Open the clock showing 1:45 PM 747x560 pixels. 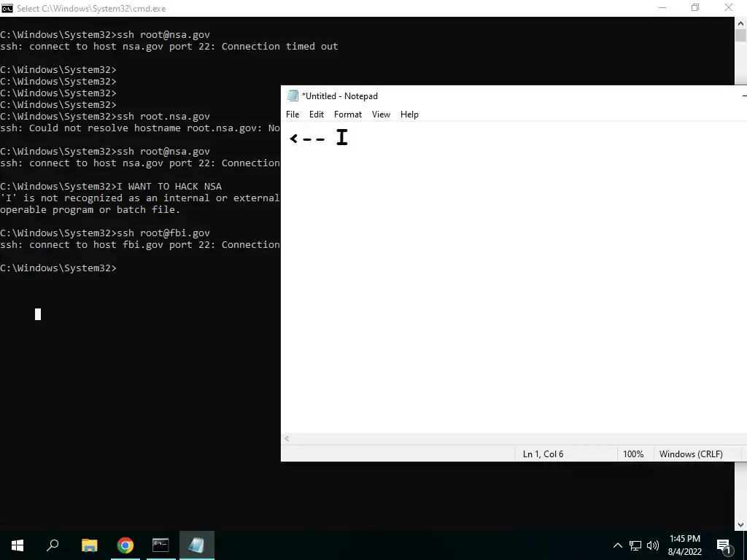coord(684,545)
